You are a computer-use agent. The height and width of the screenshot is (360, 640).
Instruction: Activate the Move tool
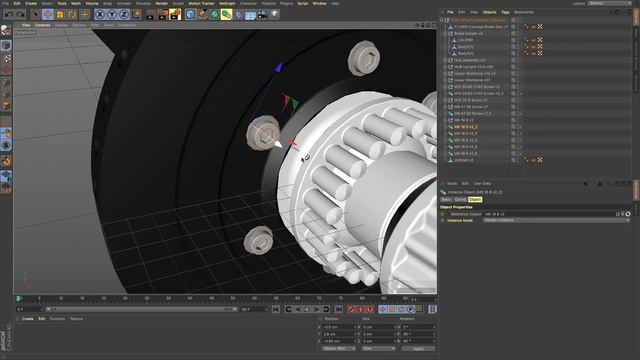pos(48,15)
